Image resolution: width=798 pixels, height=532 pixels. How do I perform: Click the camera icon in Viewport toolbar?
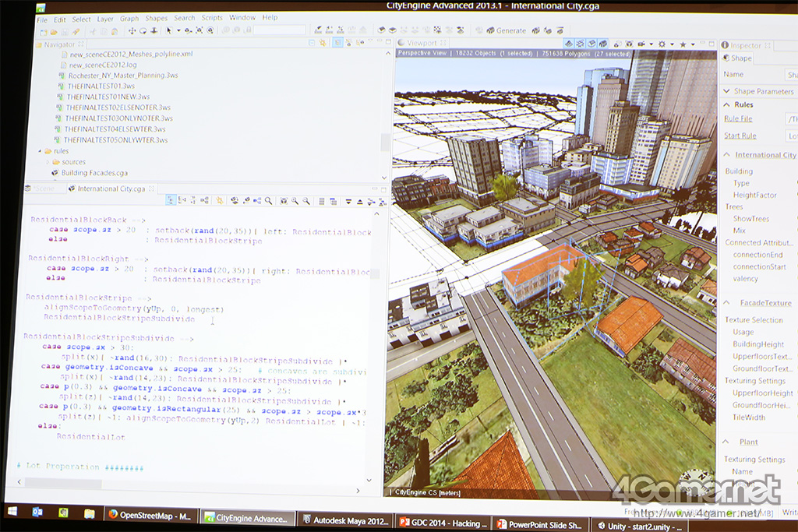click(x=641, y=44)
